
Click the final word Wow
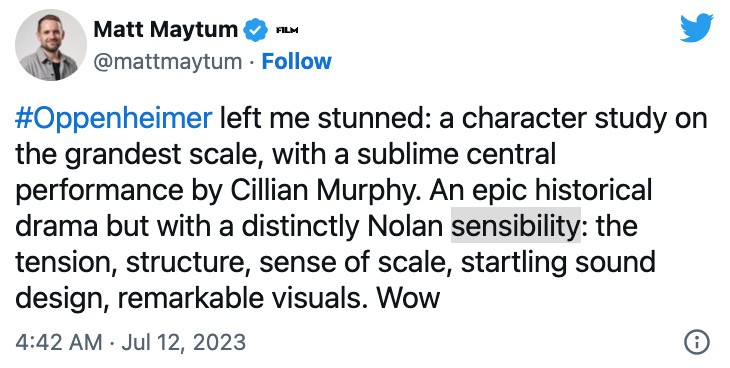click(x=408, y=298)
